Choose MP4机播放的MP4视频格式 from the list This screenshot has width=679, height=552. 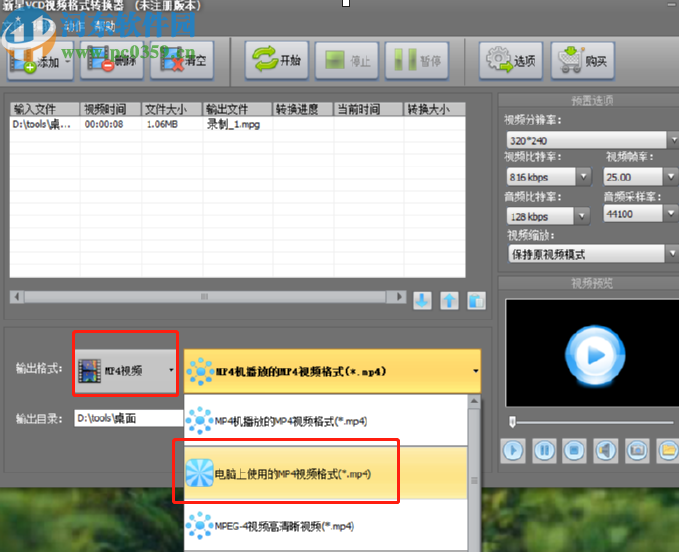click(x=326, y=421)
